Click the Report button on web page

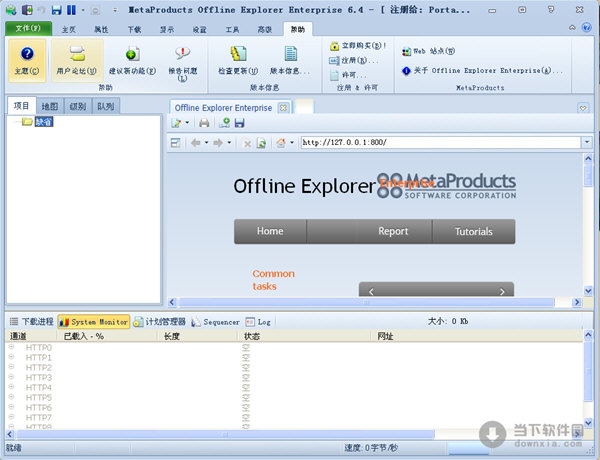(x=393, y=231)
